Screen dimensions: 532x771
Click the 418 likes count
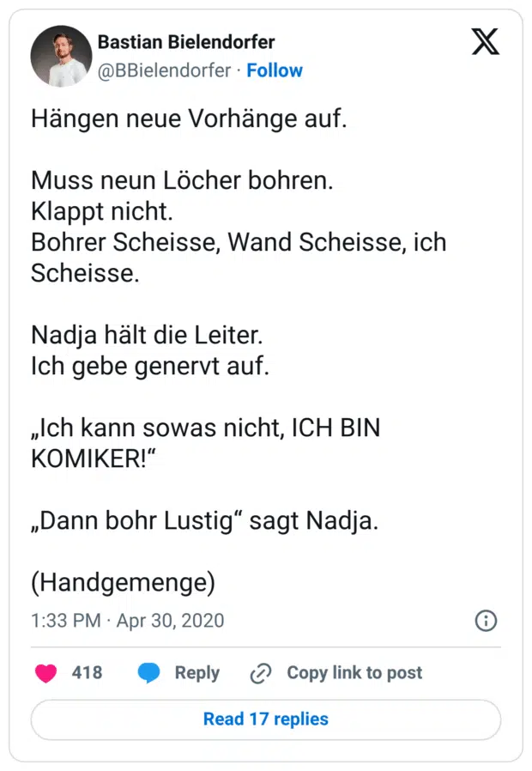(x=87, y=673)
